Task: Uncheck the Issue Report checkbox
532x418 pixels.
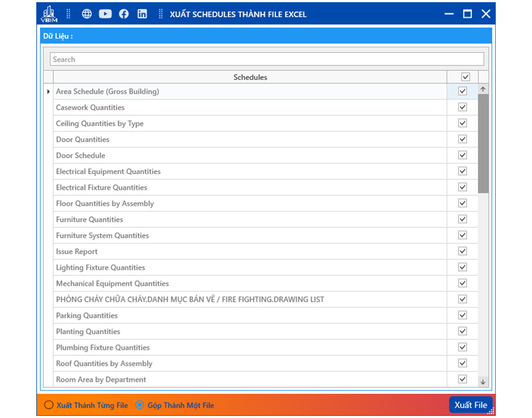Action: pos(462,251)
